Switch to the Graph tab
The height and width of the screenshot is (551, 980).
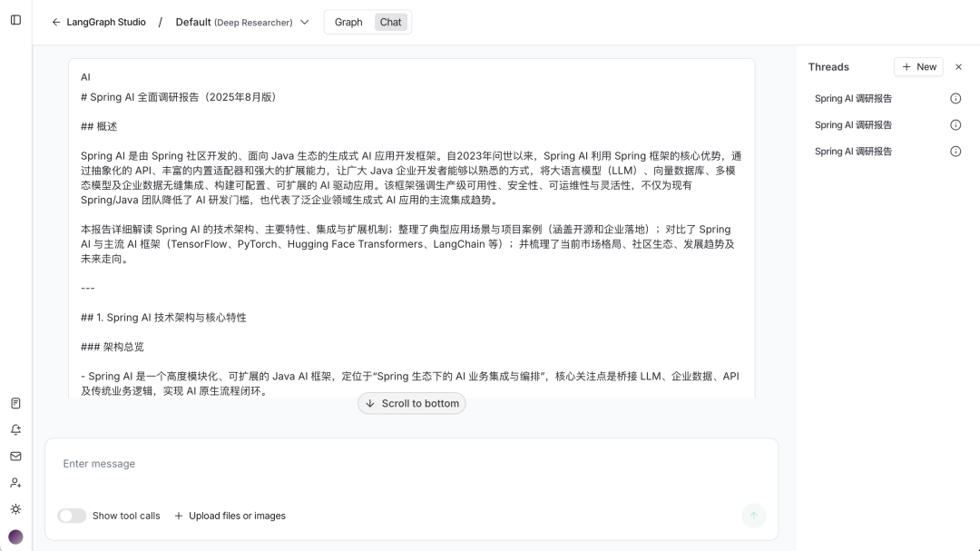[348, 23]
